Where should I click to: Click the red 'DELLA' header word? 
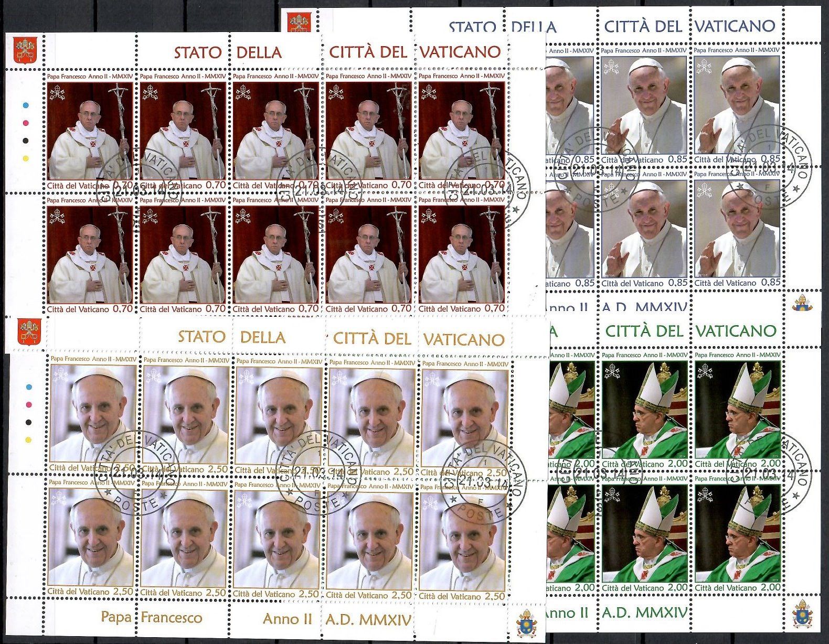click(x=259, y=52)
